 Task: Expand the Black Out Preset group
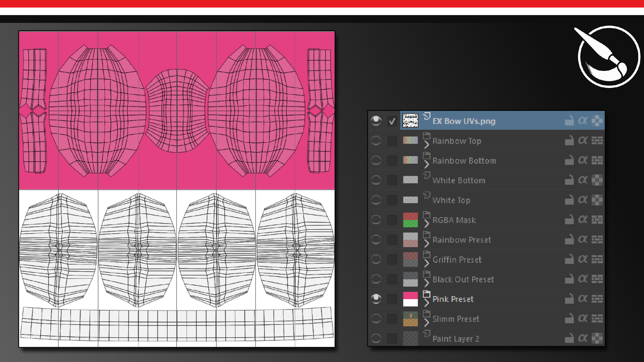point(426,283)
